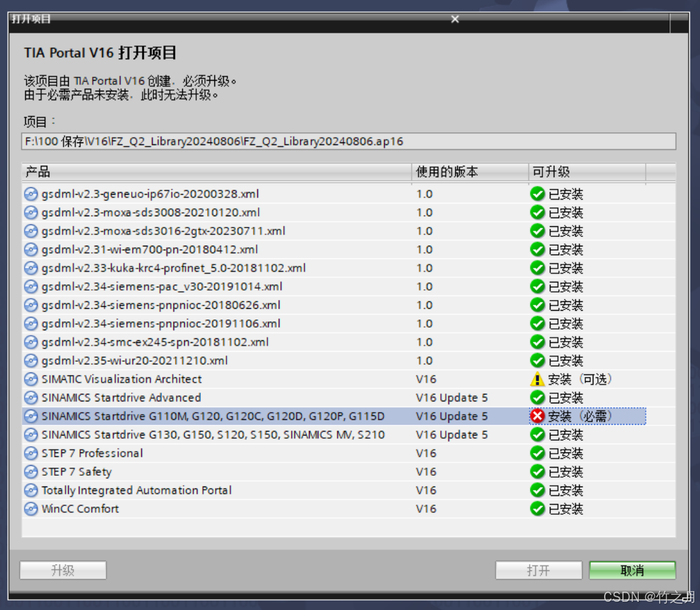This screenshot has height=610, width=700.
Task: Click the 安装（可选） status text
Action: click(x=580, y=379)
